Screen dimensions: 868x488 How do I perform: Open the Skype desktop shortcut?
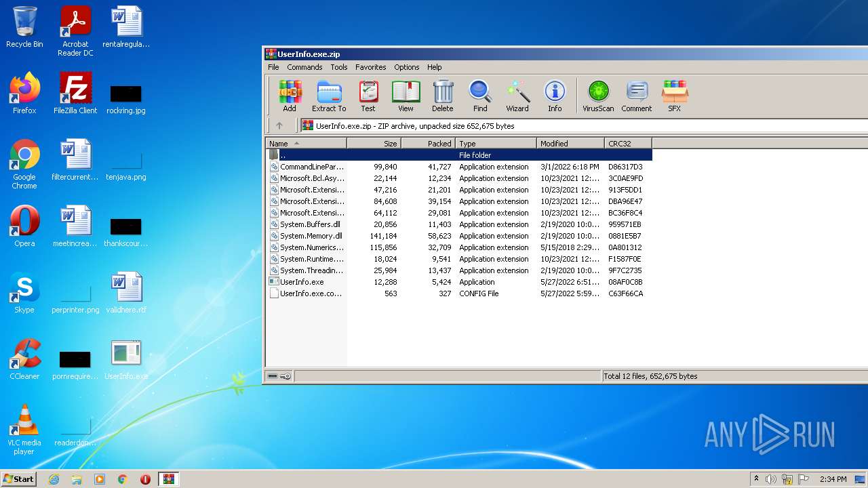pos(24,293)
